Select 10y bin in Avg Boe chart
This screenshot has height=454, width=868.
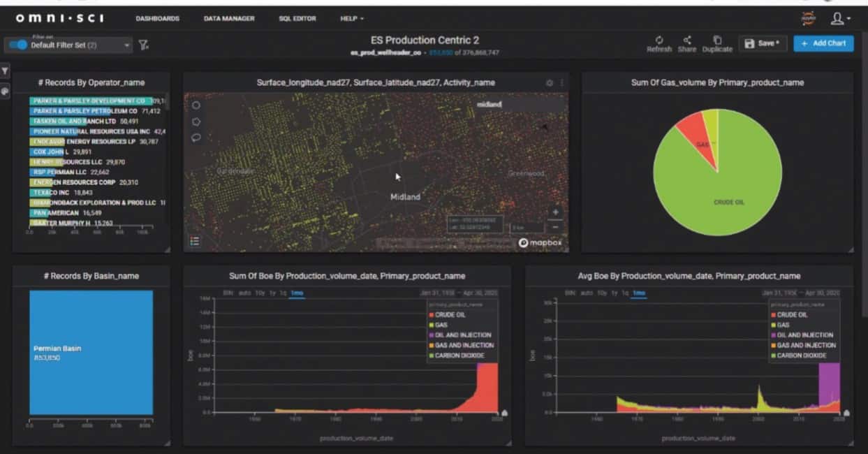tap(601, 293)
